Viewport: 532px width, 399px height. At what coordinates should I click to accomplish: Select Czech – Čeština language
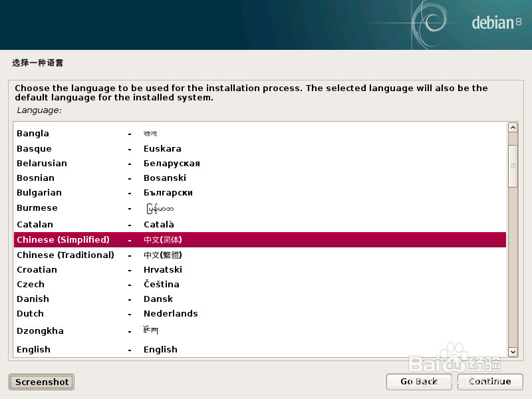tap(260, 284)
